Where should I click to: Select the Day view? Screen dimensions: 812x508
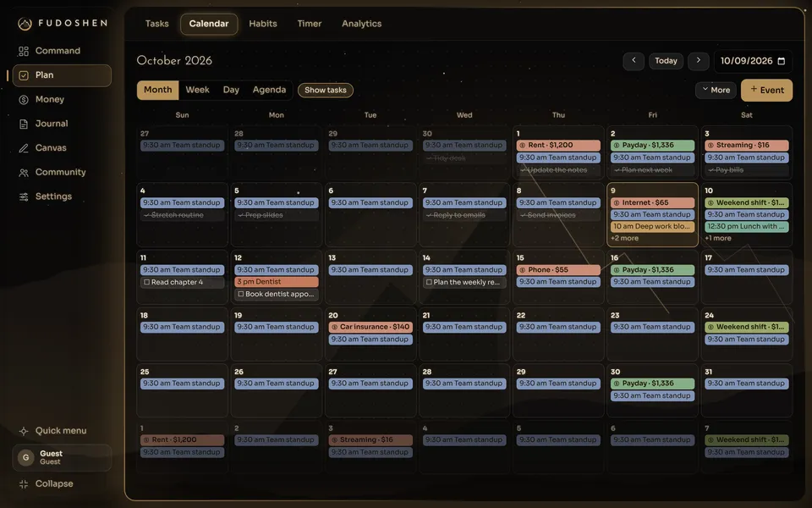pyautogui.click(x=231, y=90)
